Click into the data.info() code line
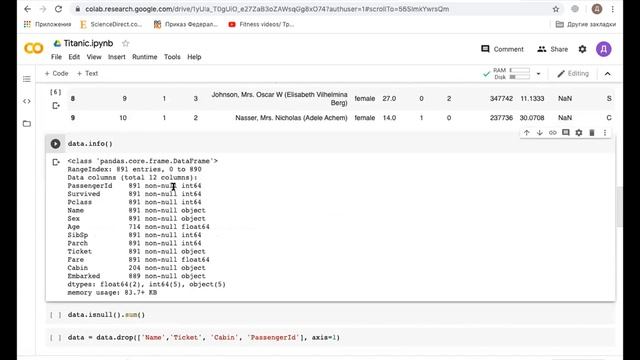Viewport: 640px width, 360px height. (90, 144)
